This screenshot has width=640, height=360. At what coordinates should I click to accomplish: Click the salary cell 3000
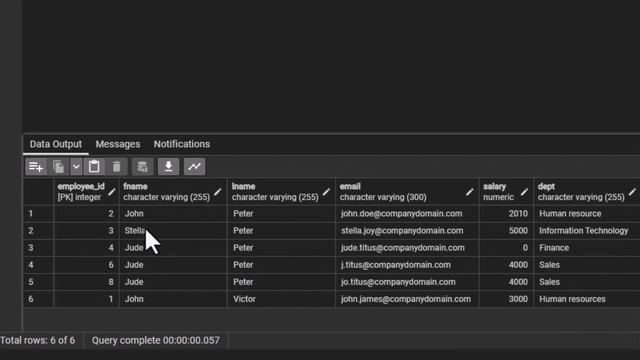(506, 299)
